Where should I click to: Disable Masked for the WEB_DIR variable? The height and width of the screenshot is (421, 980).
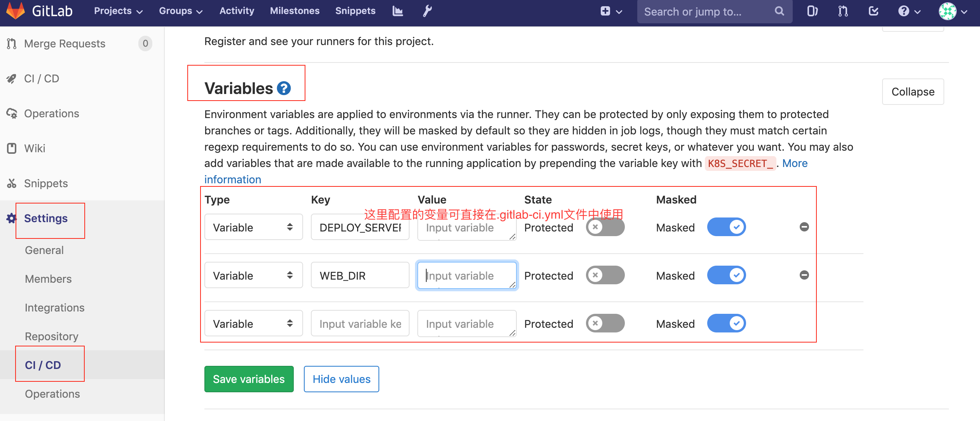[726, 275]
